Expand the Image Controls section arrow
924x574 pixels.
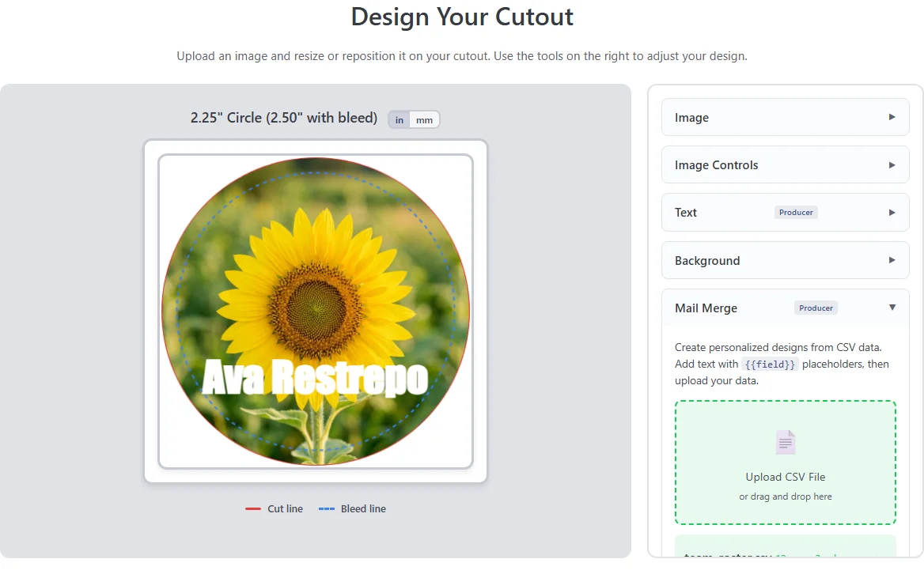(x=892, y=164)
